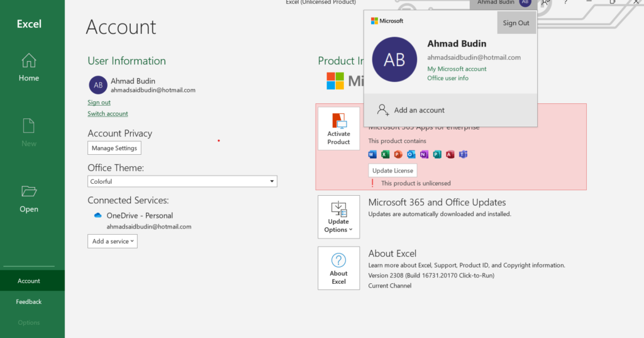The height and width of the screenshot is (338, 644).
Task: Open Feedback in the sidebar
Action: (x=29, y=302)
